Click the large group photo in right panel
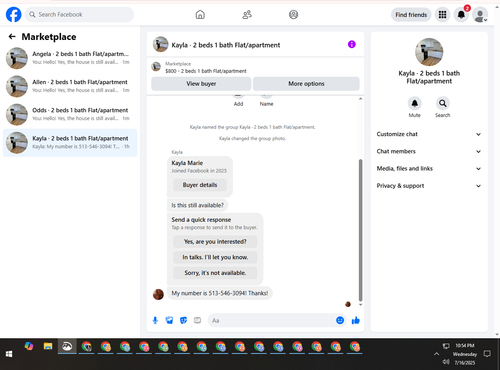The image size is (500, 370). pos(429,52)
